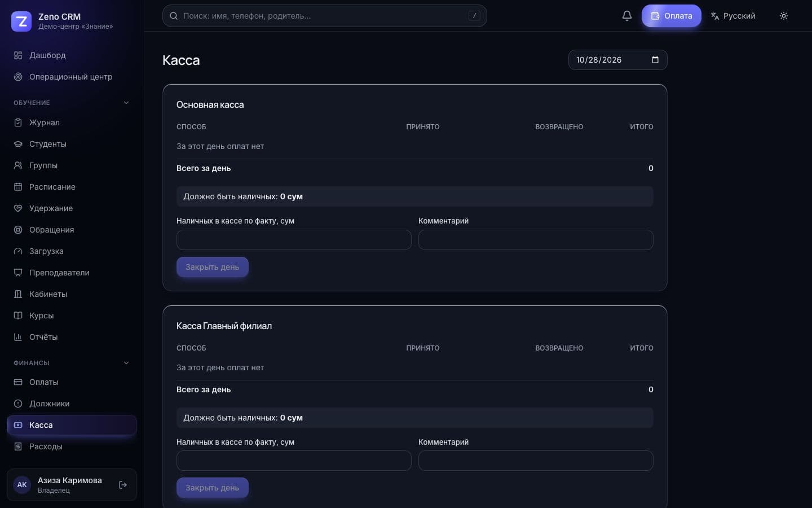Screen dimensions: 812x508
Task: Open the date picker calendar icon
Action: pyautogui.click(x=655, y=60)
